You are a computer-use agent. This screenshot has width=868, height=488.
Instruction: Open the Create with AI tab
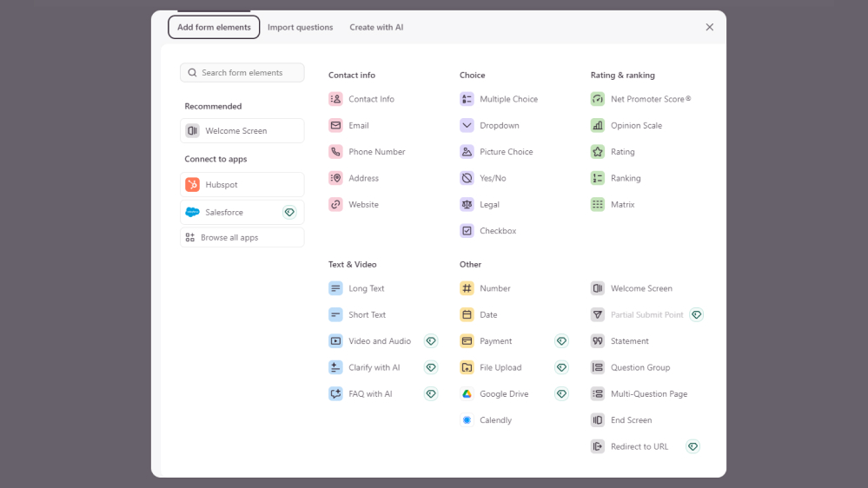[376, 28]
